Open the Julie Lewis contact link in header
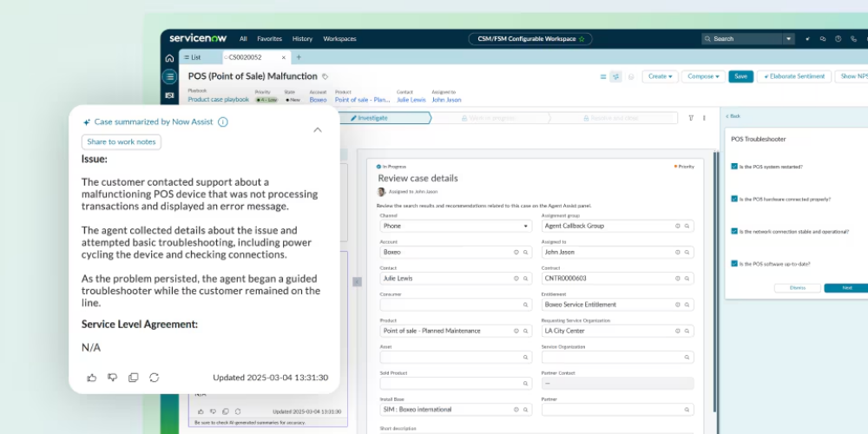Image resolution: width=868 pixels, height=434 pixels. [x=411, y=100]
